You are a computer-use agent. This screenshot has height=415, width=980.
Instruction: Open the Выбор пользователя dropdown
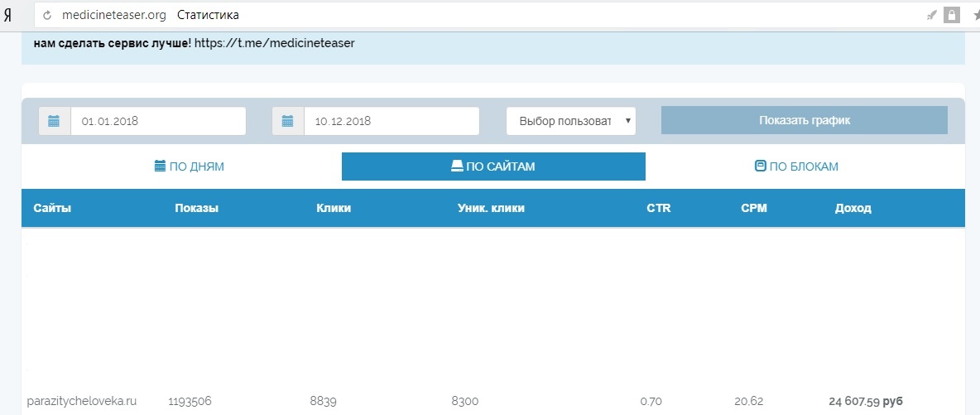click(x=570, y=121)
